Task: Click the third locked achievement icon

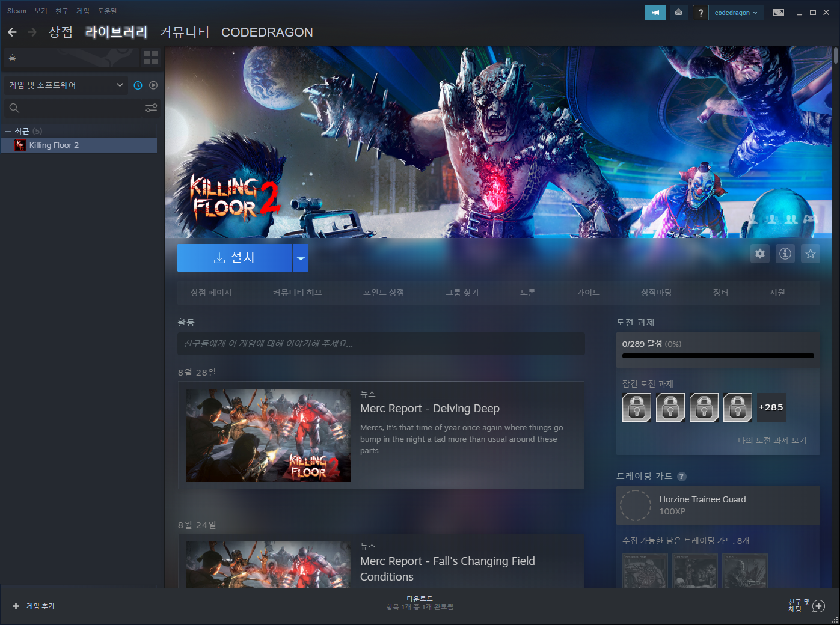Action: [x=704, y=407]
